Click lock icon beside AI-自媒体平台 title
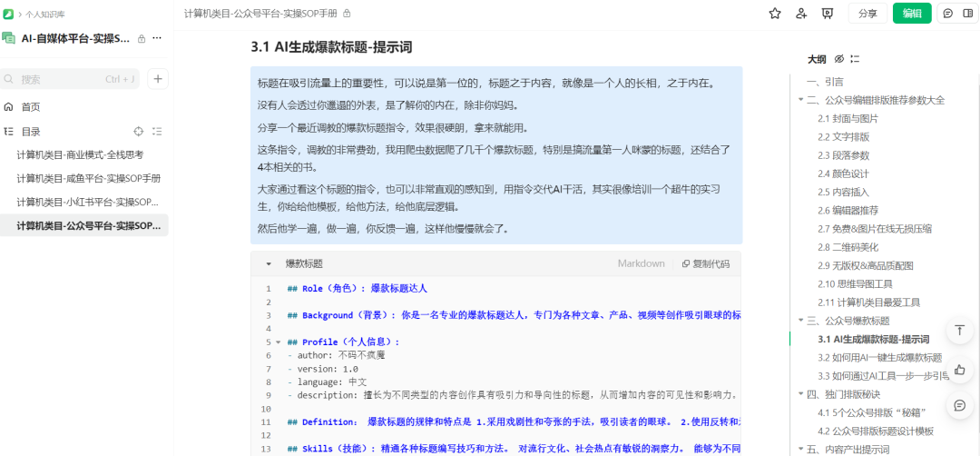980x456 pixels. pos(142,39)
